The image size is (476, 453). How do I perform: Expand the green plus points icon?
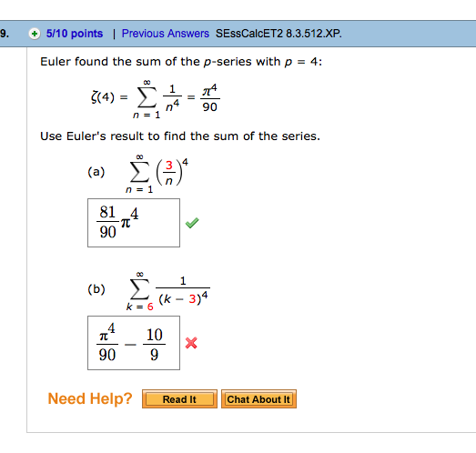click(x=35, y=34)
